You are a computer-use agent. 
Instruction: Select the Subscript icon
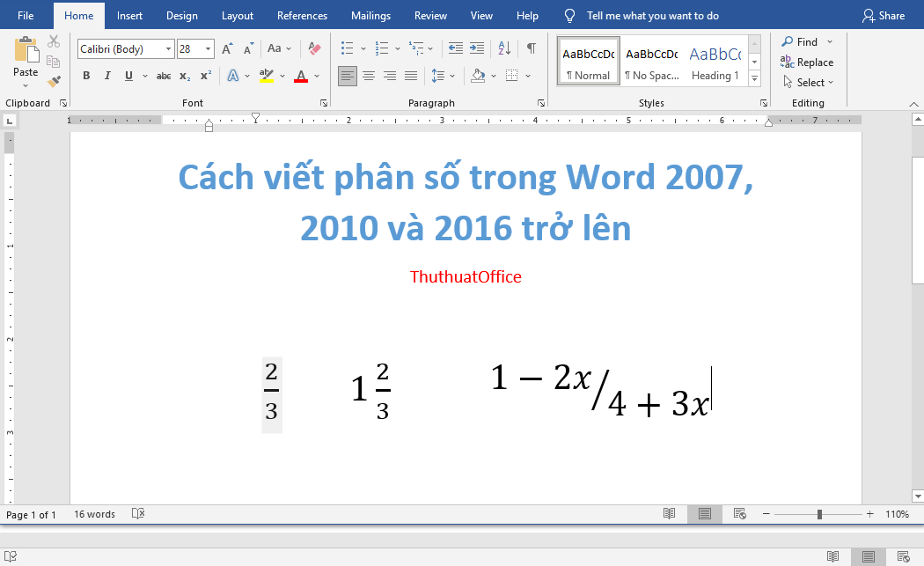[x=184, y=76]
